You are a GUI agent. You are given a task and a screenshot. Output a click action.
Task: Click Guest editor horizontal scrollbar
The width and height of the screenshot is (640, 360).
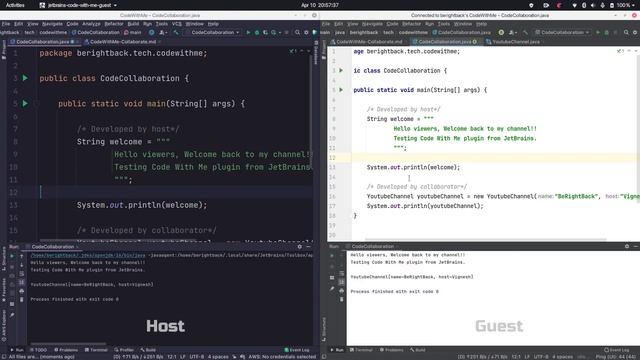[486, 240]
